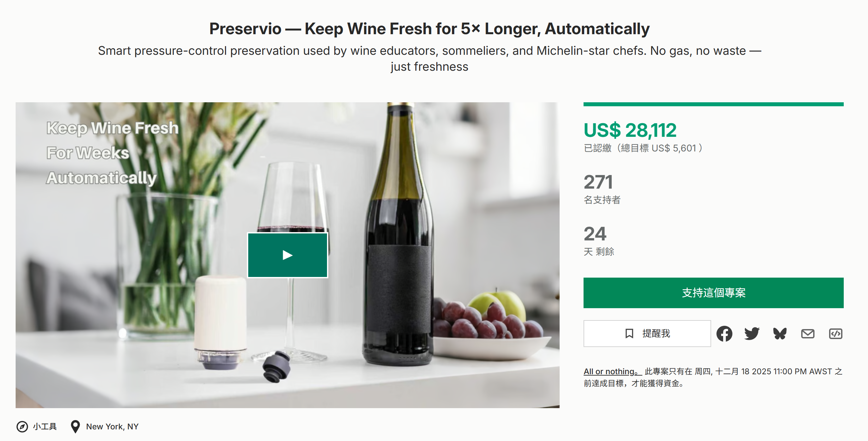Share via the Bluesky butterfly icon
Viewport: 868px width, 441px height.
[x=780, y=334]
